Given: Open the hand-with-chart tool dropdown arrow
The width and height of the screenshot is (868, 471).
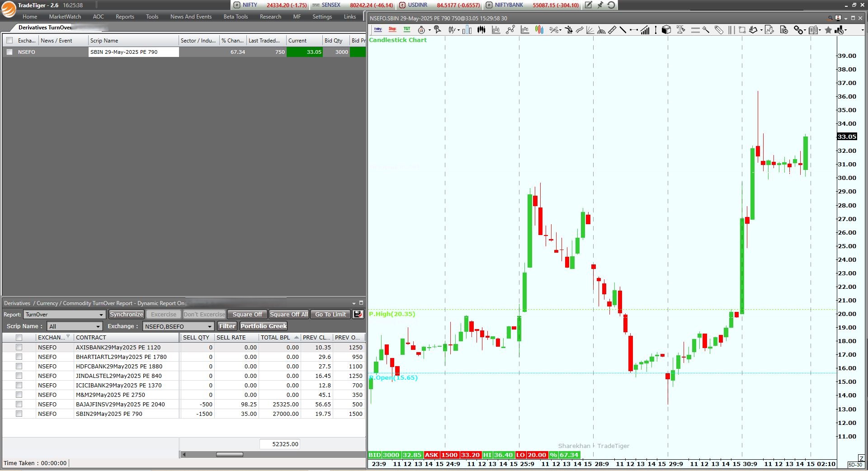Looking at the screenshot, I should click(761, 30).
